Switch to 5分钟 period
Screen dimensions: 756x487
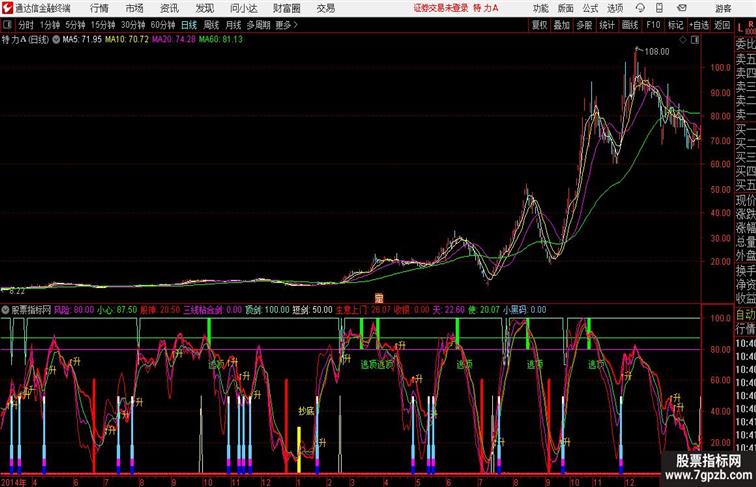point(75,25)
